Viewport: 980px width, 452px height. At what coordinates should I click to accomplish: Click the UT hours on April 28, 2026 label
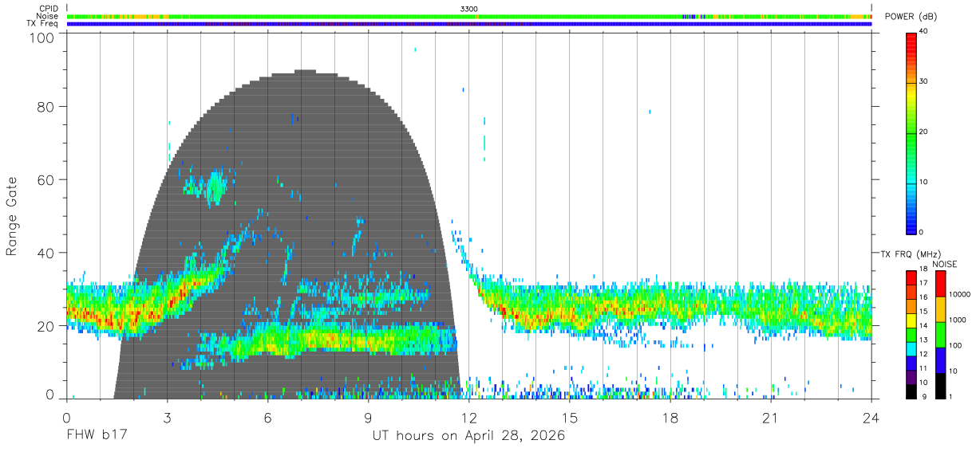tap(468, 436)
